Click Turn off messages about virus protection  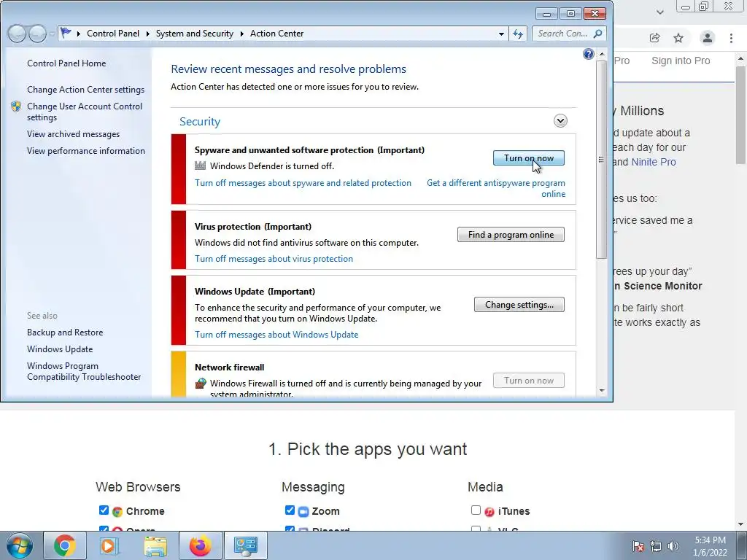[274, 259]
